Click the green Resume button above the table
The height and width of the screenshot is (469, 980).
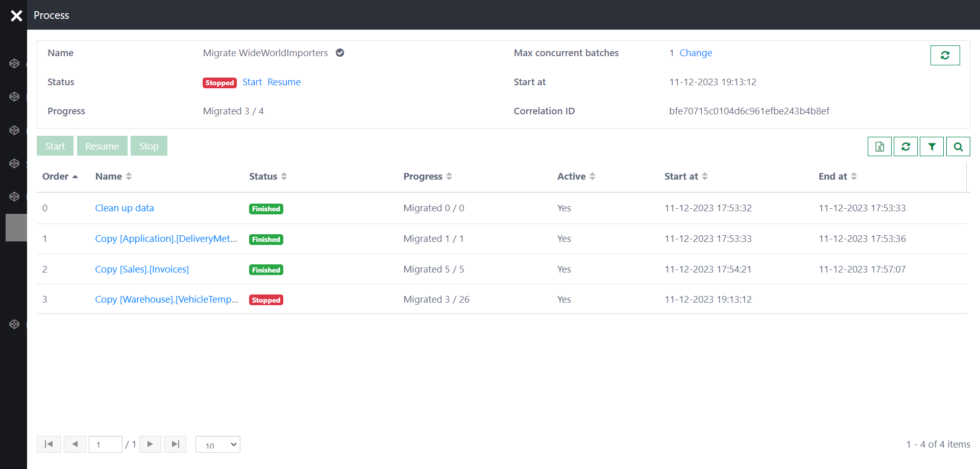coord(102,146)
